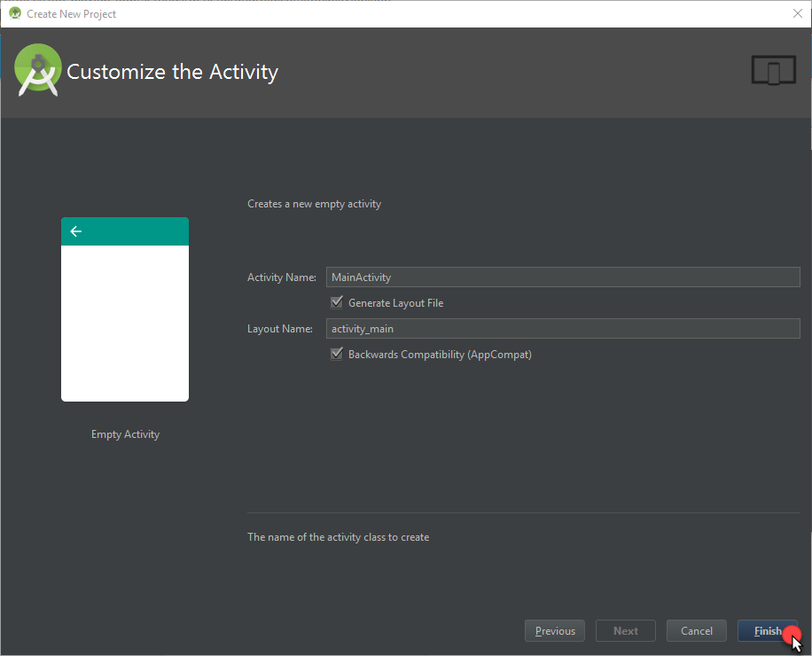Click the 'Layout Name:' label
Viewport: 812px width, 656px height.
pyautogui.click(x=280, y=329)
